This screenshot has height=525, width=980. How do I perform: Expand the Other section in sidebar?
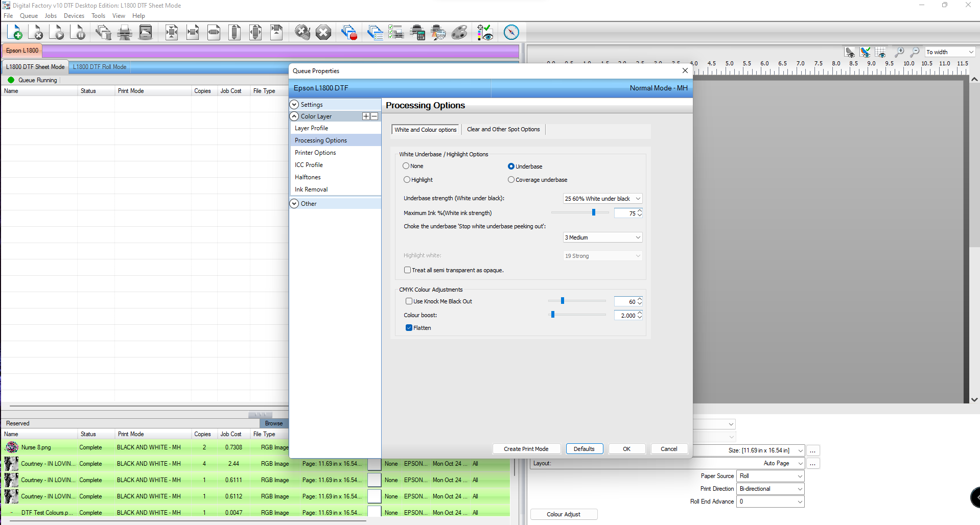(x=294, y=204)
